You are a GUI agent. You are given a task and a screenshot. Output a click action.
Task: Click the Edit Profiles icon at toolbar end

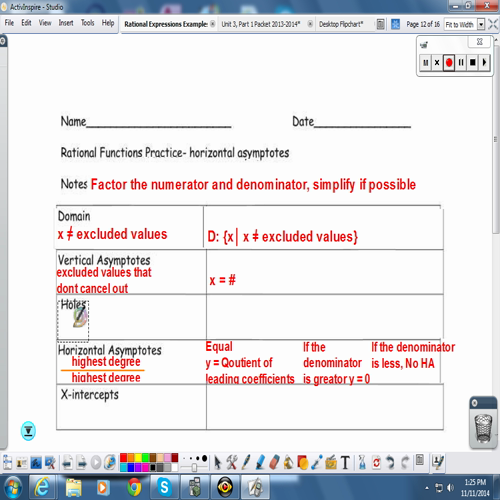pyautogui.click(x=438, y=462)
